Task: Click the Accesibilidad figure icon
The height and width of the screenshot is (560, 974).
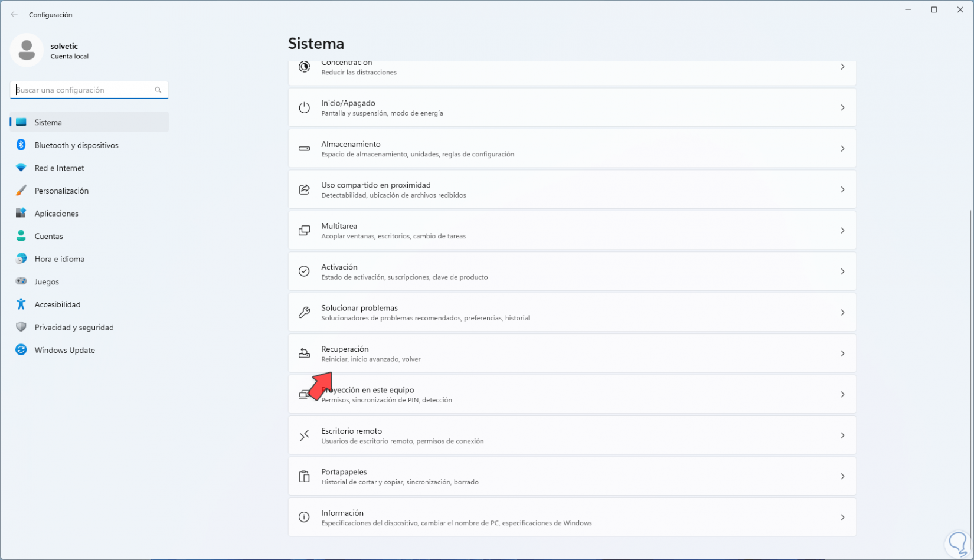Action: 21,304
